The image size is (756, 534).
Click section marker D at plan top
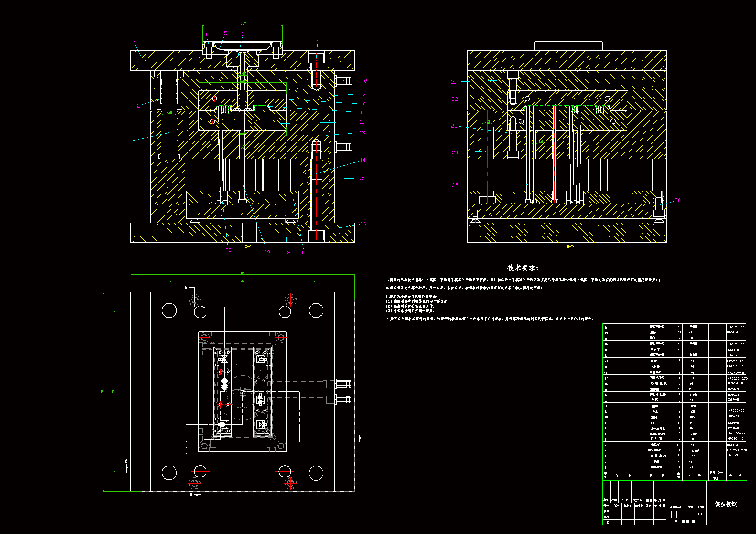coord(186,288)
